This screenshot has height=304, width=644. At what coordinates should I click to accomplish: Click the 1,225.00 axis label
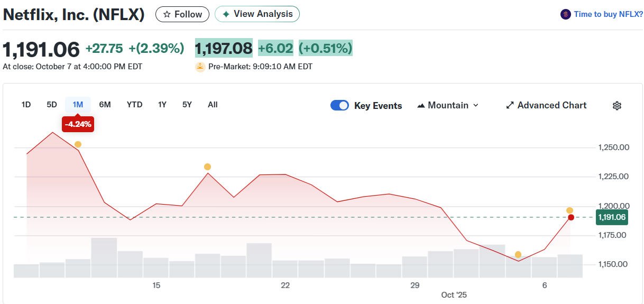614,177
